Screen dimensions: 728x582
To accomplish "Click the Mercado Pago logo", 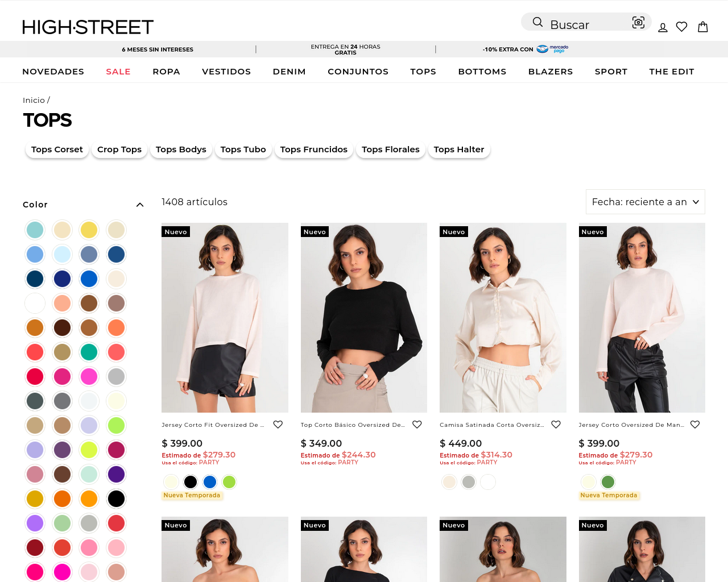I will tap(552, 49).
